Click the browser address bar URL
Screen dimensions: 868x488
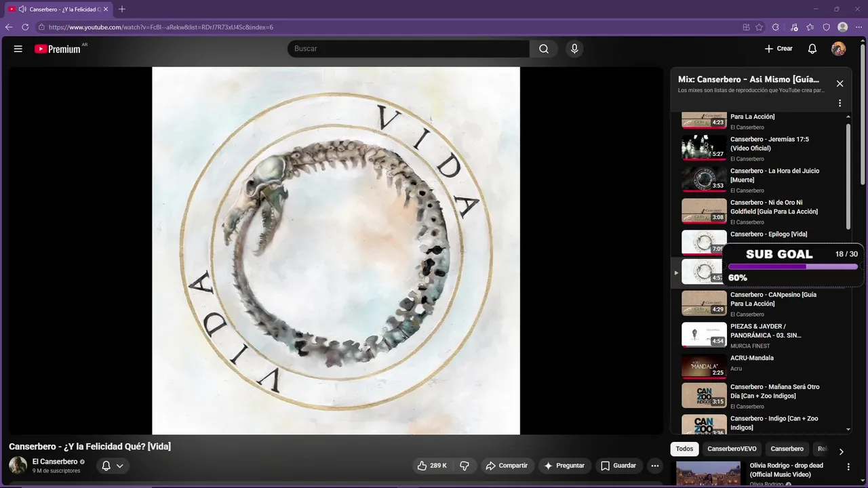click(161, 27)
